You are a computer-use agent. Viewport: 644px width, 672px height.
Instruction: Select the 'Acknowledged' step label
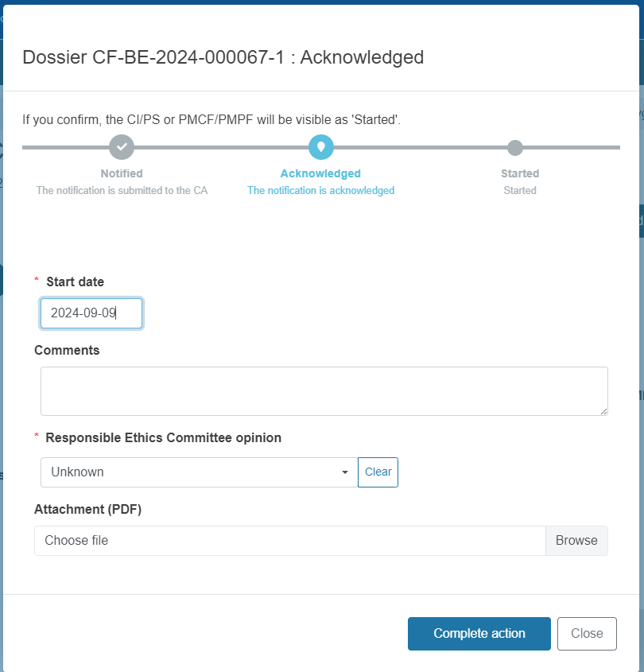pos(320,173)
